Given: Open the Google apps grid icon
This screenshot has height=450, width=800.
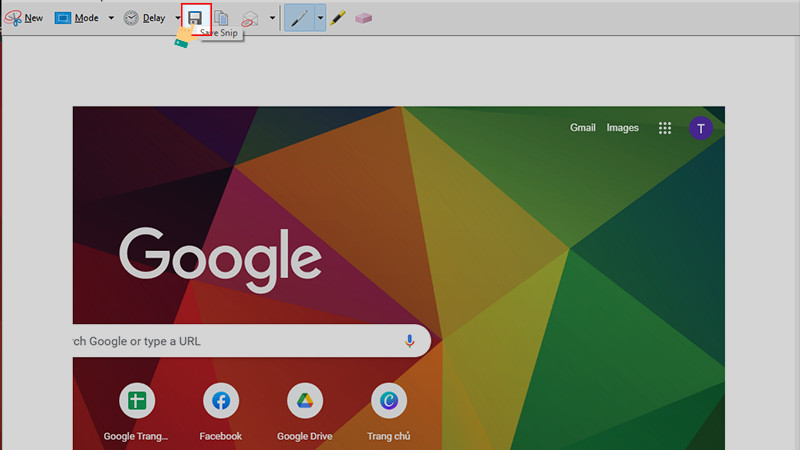Looking at the screenshot, I should [x=665, y=128].
